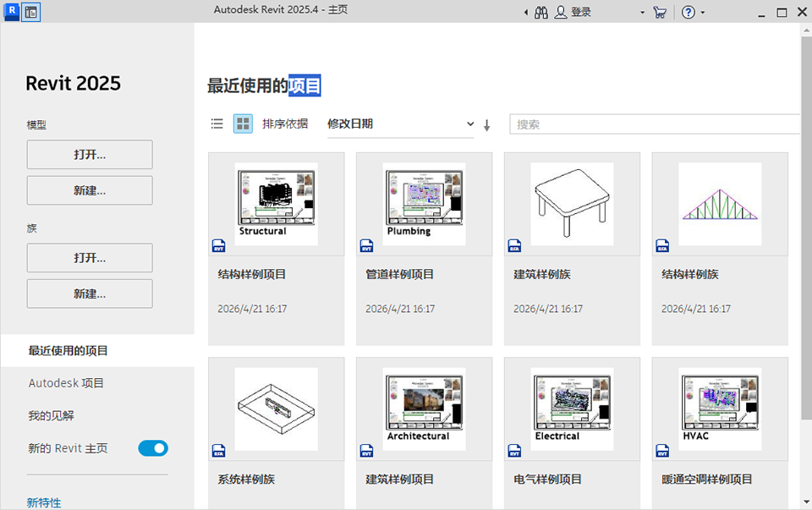Image resolution: width=812 pixels, height=510 pixels.
Task: Click the 登录 sign-in text
Action: coord(581,12)
